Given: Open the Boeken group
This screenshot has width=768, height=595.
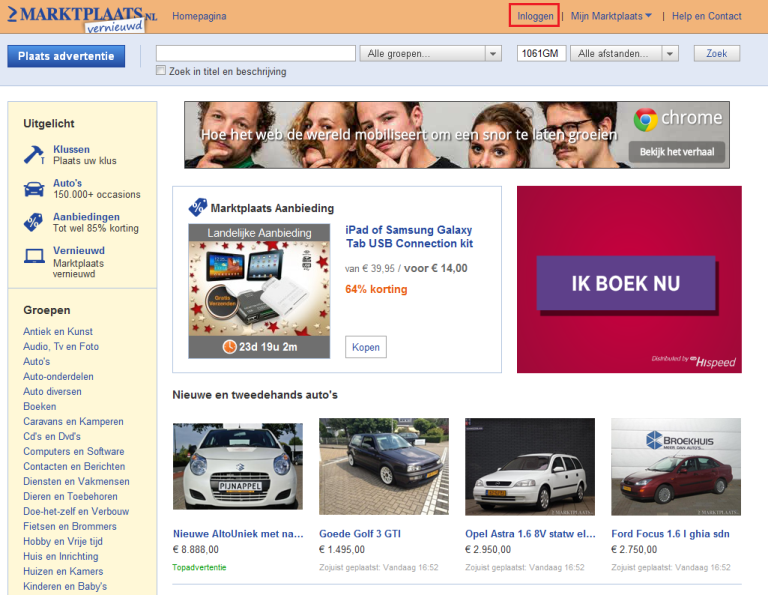Looking at the screenshot, I should pos(40,406).
